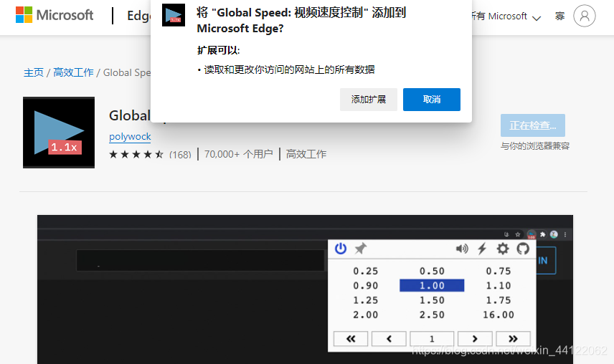This screenshot has width=614, height=364.
Task: Select the 1.75 speed preset
Action: (499, 300)
